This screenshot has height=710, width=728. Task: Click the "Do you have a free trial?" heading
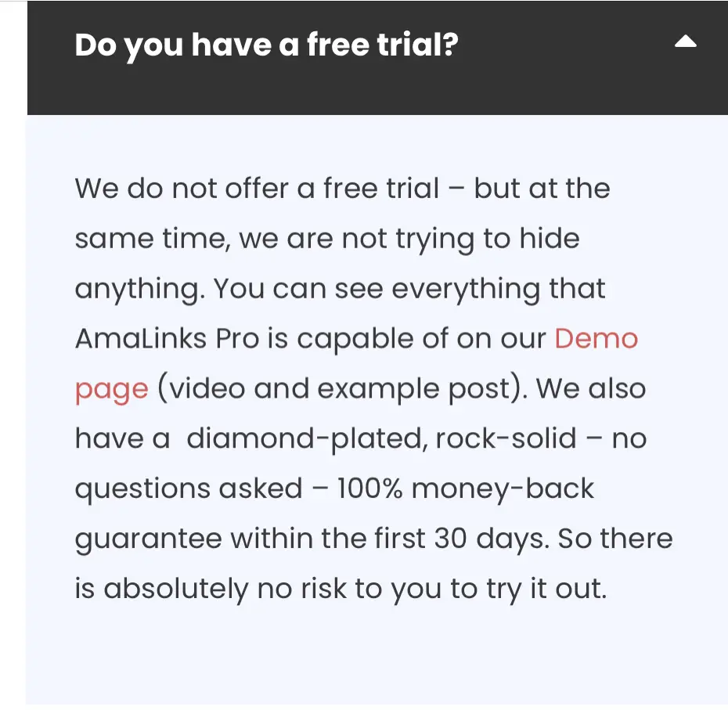[266, 45]
